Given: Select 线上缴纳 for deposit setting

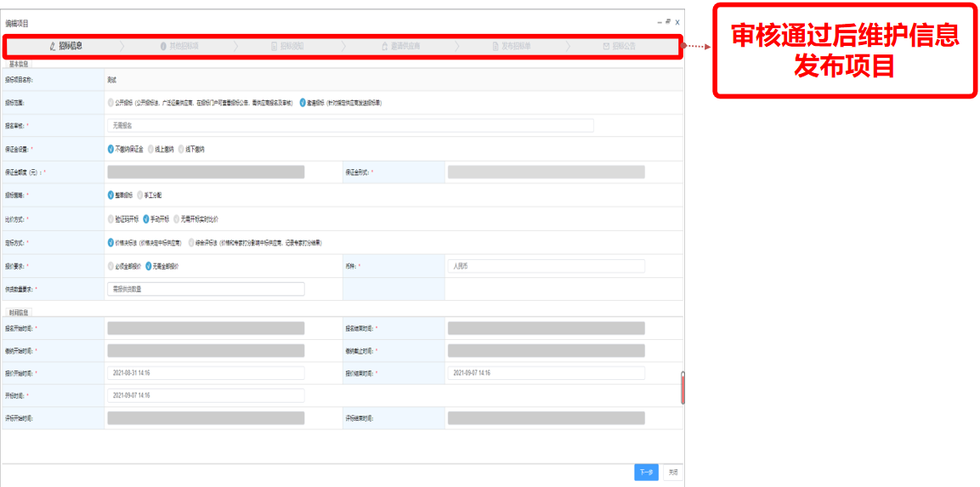Looking at the screenshot, I should coord(151,149).
